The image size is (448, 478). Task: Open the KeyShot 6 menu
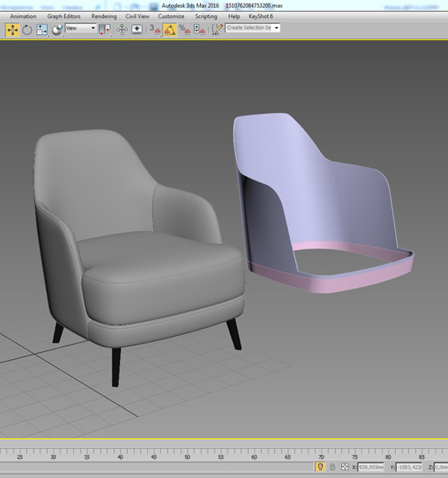point(261,16)
